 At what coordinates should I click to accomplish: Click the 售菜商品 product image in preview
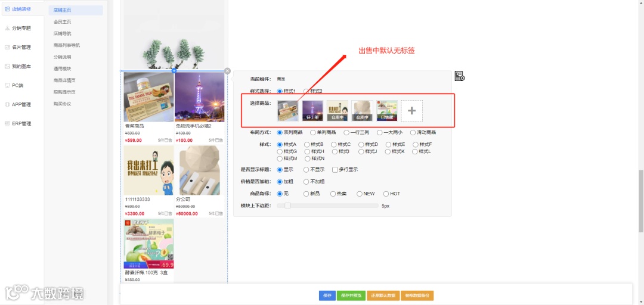click(x=148, y=97)
